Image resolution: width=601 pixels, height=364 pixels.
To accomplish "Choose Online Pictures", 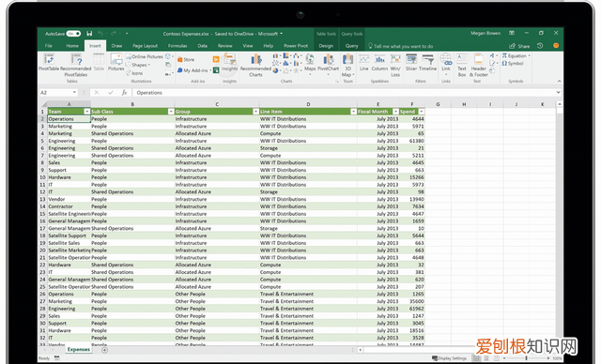I will (x=145, y=56).
